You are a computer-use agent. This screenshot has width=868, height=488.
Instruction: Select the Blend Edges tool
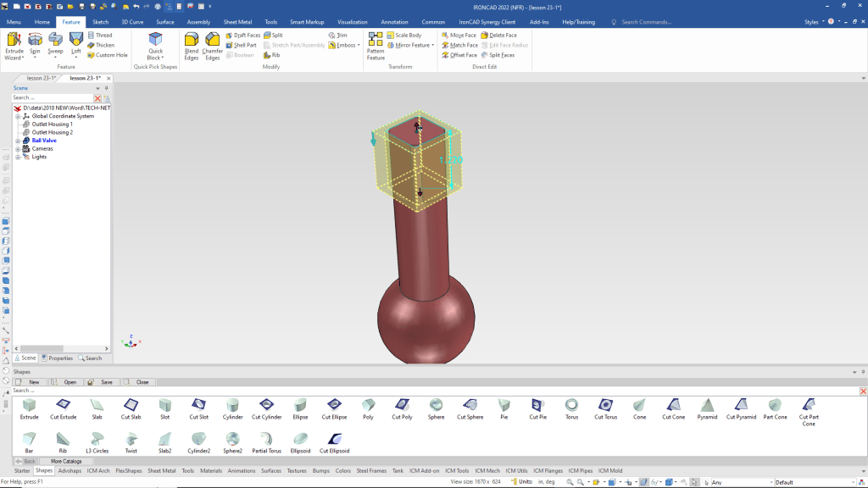pyautogui.click(x=192, y=43)
